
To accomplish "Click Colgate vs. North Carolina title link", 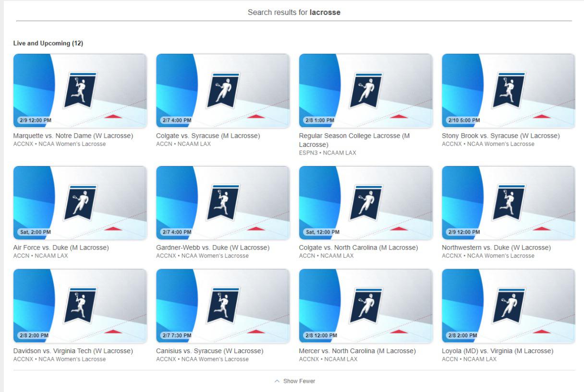I will (x=358, y=248).
